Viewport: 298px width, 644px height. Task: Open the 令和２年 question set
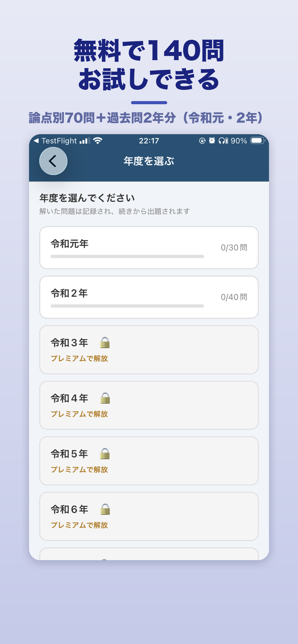coord(149,297)
